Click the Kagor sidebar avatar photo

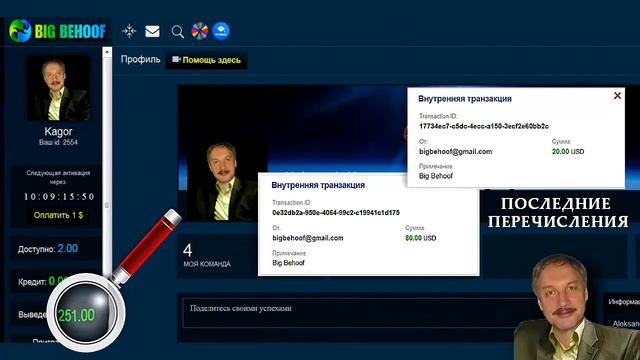pos(58,88)
